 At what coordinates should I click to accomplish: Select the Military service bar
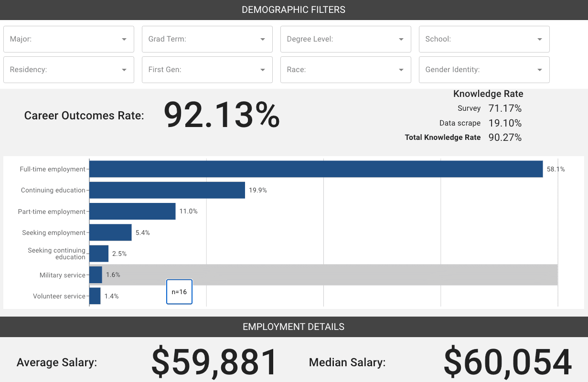[96, 275]
